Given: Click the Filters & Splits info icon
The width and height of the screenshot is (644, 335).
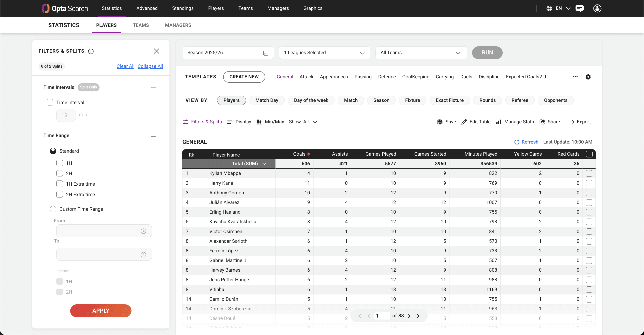Looking at the screenshot, I should (x=91, y=51).
